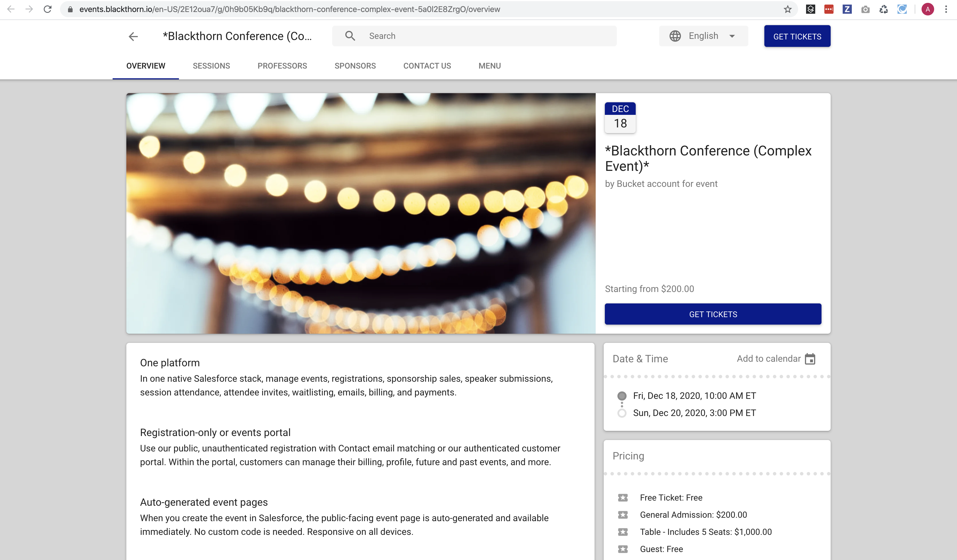Image resolution: width=957 pixels, height=560 pixels.
Task: Click the full event title in the card
Action: click(708, 158)
